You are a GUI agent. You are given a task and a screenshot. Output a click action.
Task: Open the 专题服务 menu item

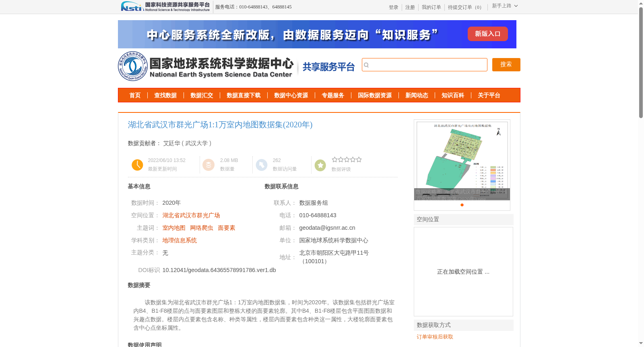(333, 96)
